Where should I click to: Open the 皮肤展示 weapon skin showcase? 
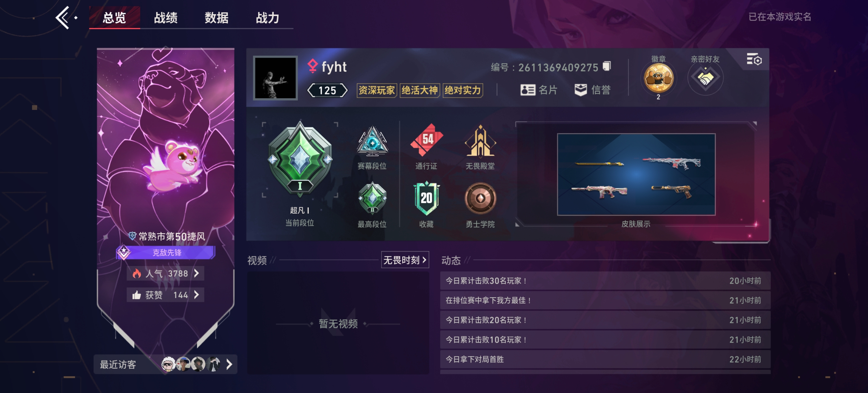click(636, 175)
